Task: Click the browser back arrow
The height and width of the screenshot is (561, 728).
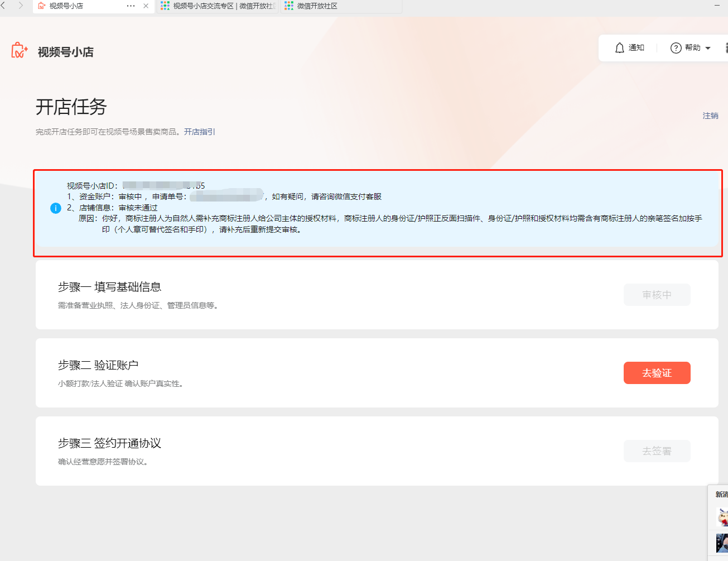Action: tap(2, 6)
